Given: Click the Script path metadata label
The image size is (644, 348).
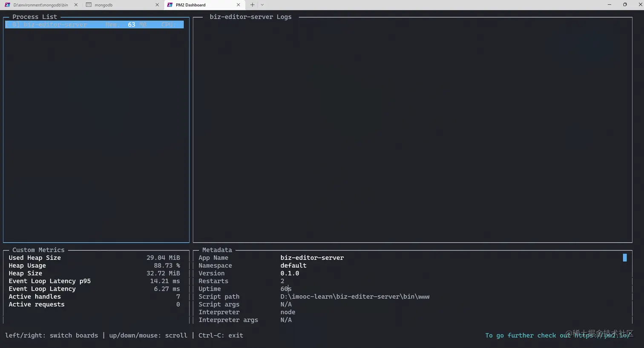Looking at the screenshot, I should [x=219, y=297].
